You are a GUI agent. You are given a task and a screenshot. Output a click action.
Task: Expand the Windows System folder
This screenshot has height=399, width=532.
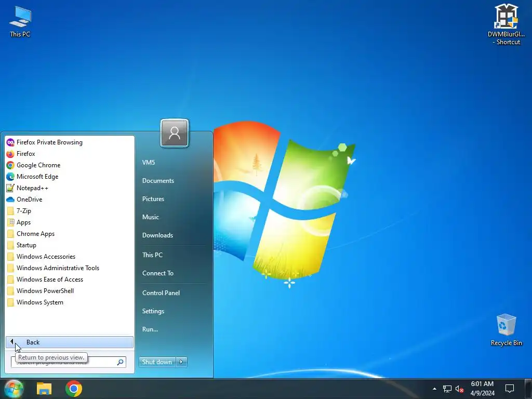[x=70, y=302]
